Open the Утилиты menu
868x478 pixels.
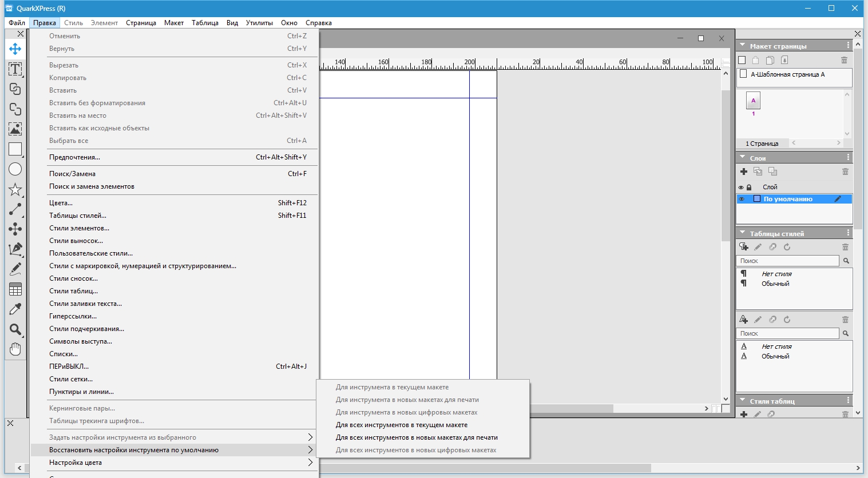click(259, 23)
